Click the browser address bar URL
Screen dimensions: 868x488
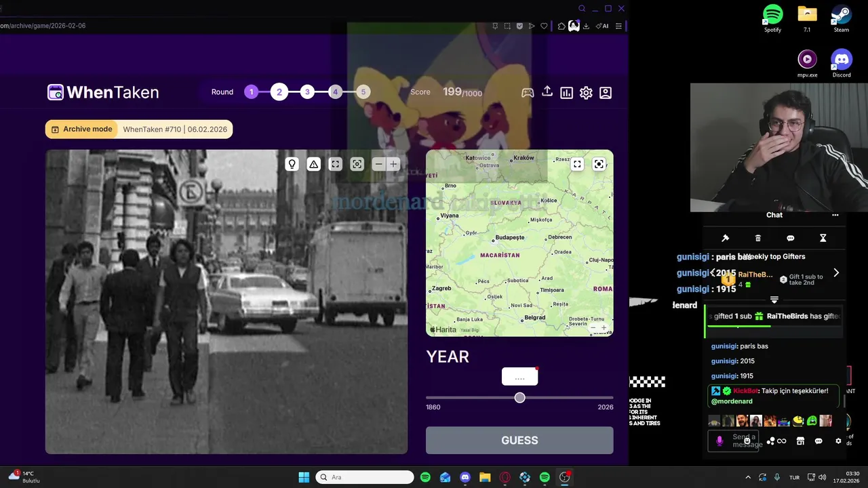[x=43, y=26]
